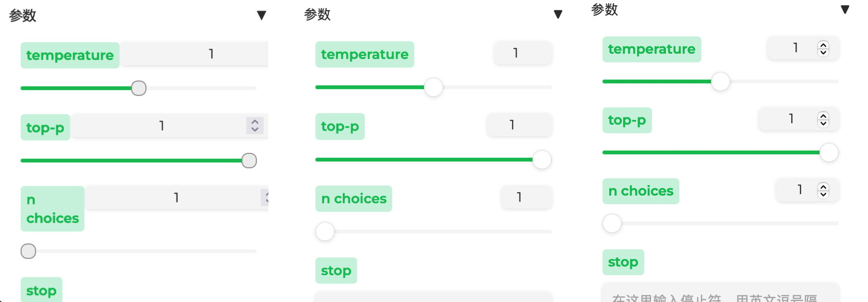Viewport: 868px width, 302px height.
Task: Click the 参数 panel header text
Action: coord(21,15)
